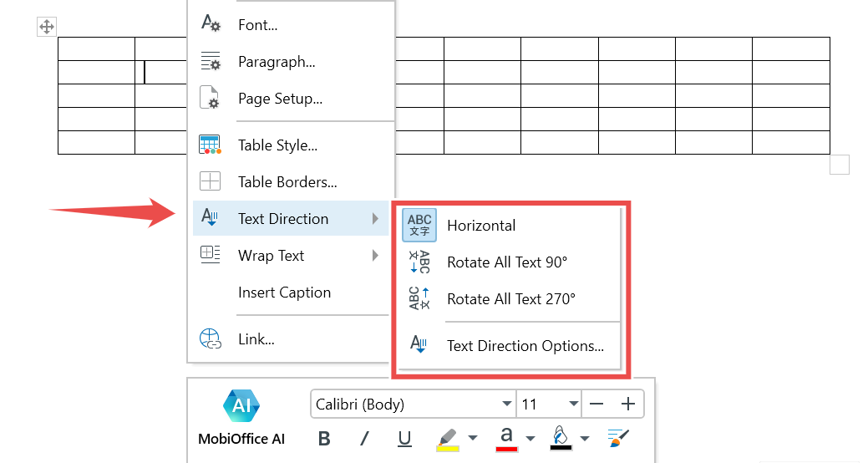Click the table resize handle square
Image resolution: width=868 pixels, height=463 pixels.
(840, 165)
